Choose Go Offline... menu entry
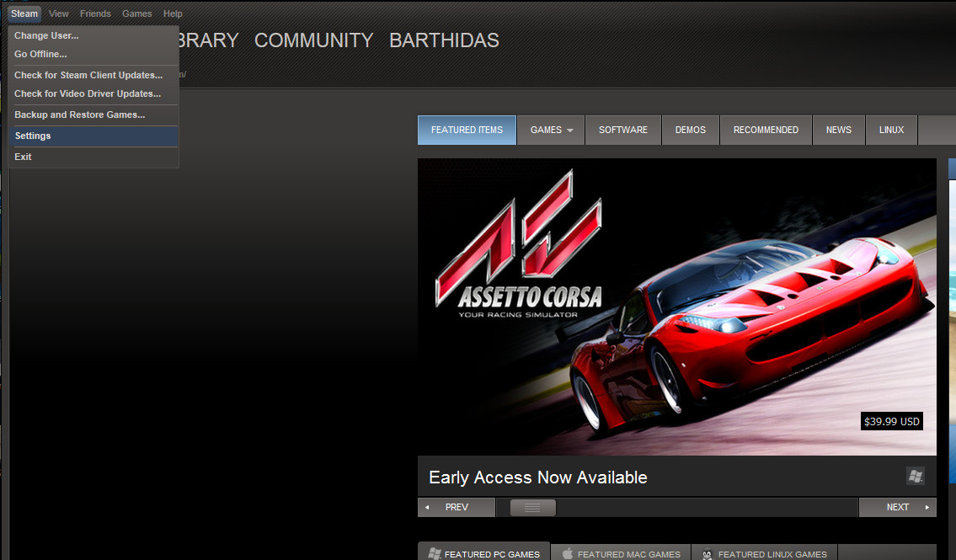The width and height of the screenshot is (956, 560). pos(93,54)
